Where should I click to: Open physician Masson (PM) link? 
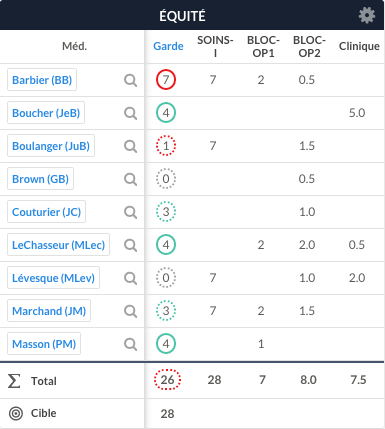(44, 344)
